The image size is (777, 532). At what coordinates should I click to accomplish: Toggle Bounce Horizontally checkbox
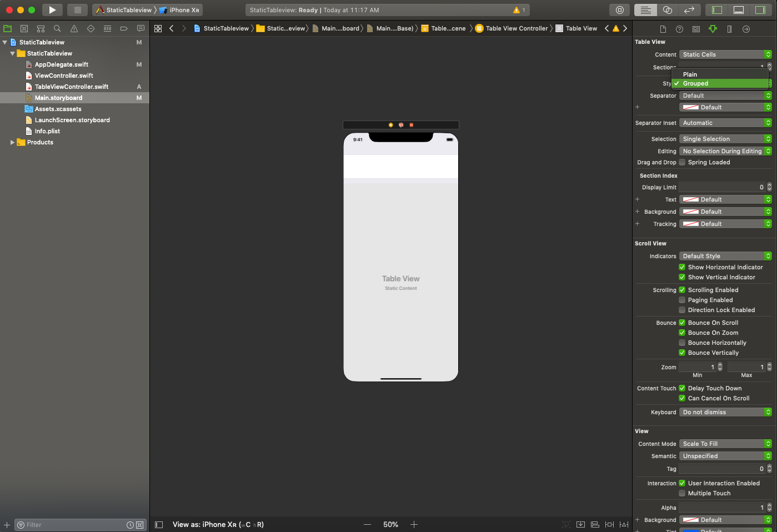point(682,343)
